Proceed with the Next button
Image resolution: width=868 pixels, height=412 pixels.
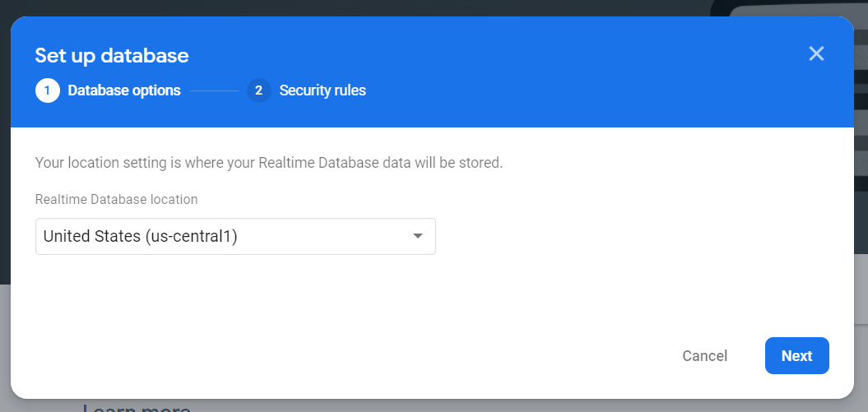pos(796,355)
